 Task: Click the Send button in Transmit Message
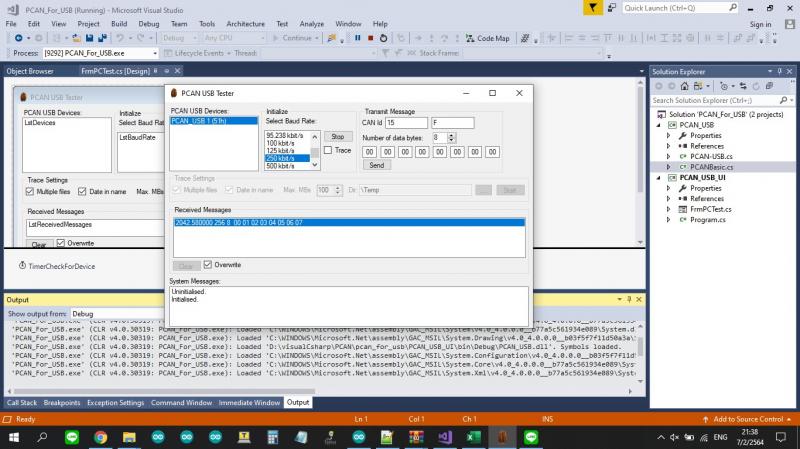[377, 165]
